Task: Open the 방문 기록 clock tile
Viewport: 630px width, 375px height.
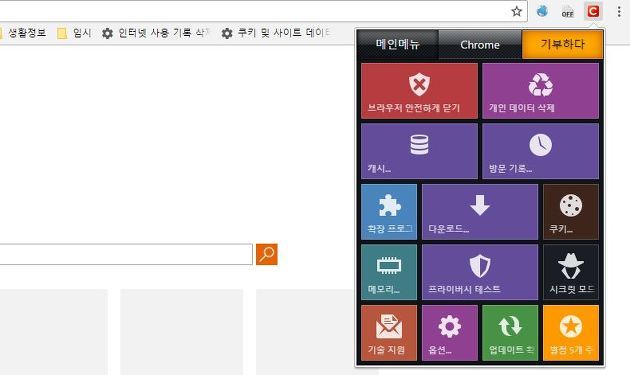Action: [x=540, y=151]
